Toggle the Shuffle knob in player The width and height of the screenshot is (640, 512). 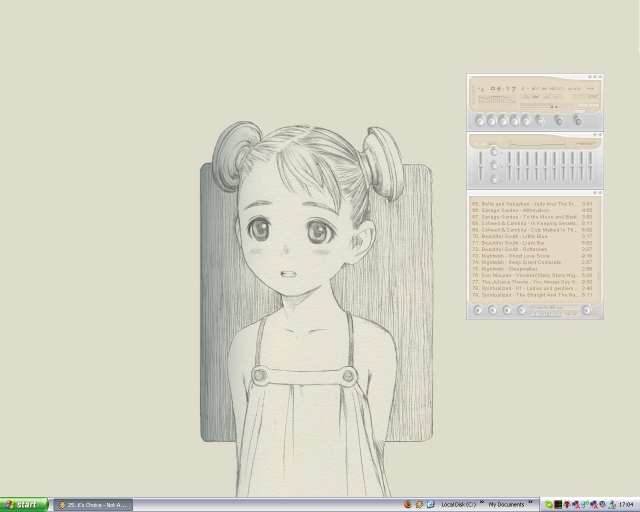tap(560, 120)
